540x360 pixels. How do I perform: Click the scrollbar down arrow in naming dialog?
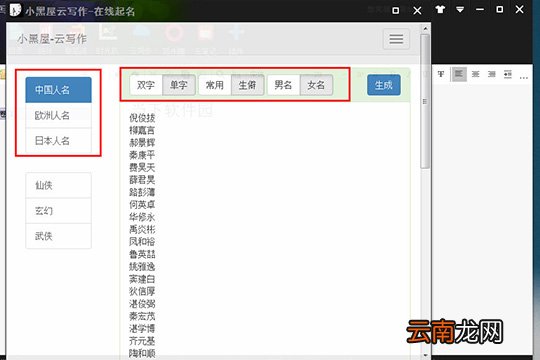(425, 355)
